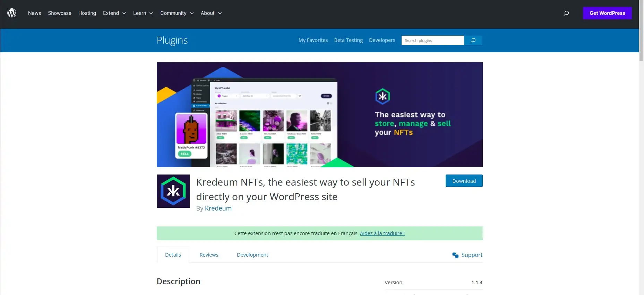Expand the Learn dropdown menu

click(x=143, y=13)
